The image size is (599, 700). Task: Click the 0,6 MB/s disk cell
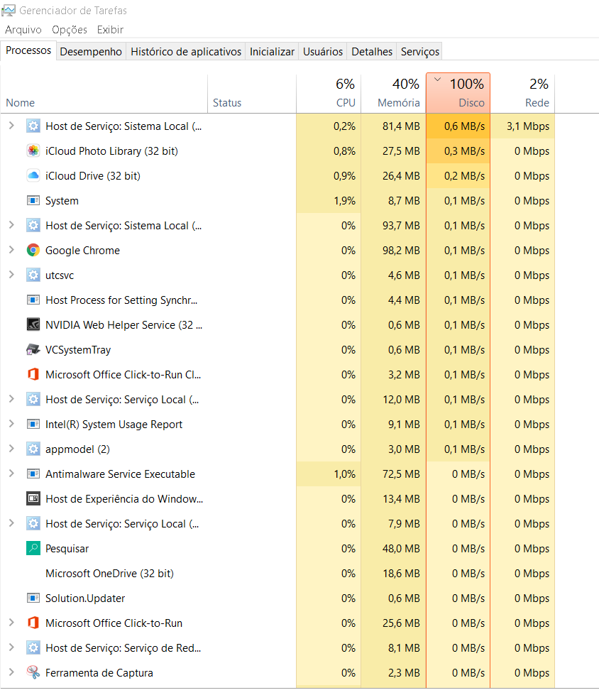[458, 126]
